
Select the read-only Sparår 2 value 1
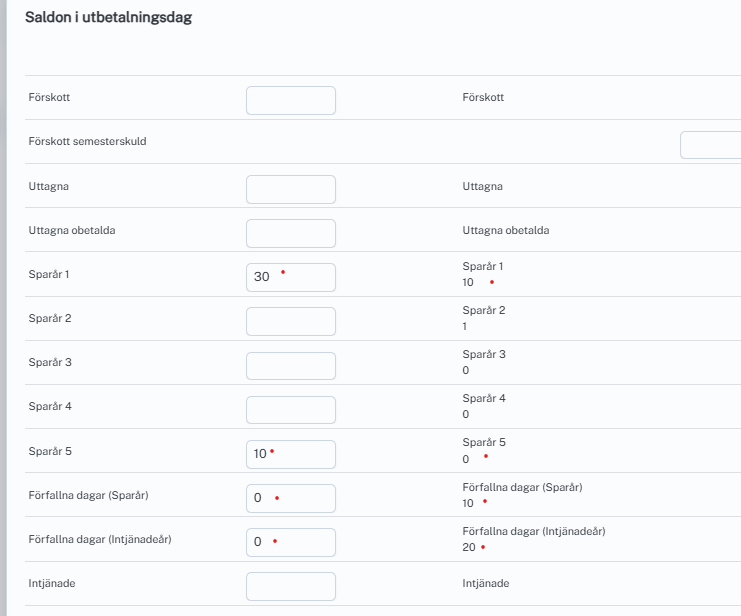click(x=465, y=327)
